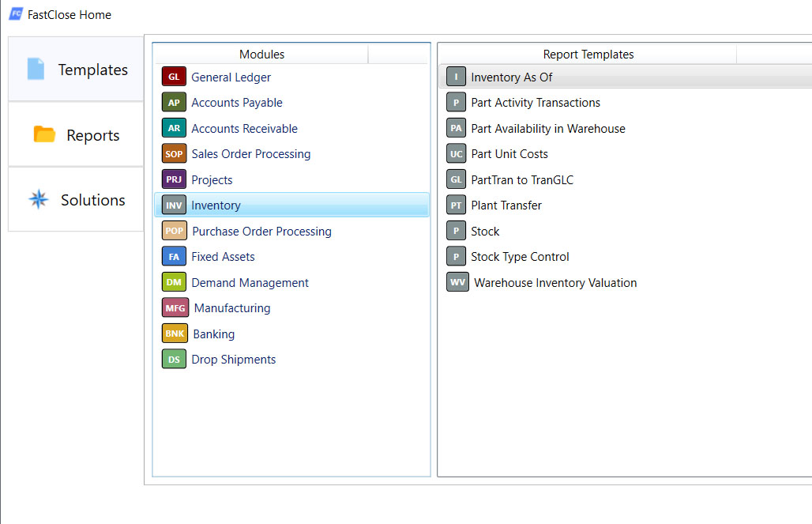Image resolution: width=812 pixels, height=524 pixels.
Task: Select the Demand Management module
Action: pos(250,282)
